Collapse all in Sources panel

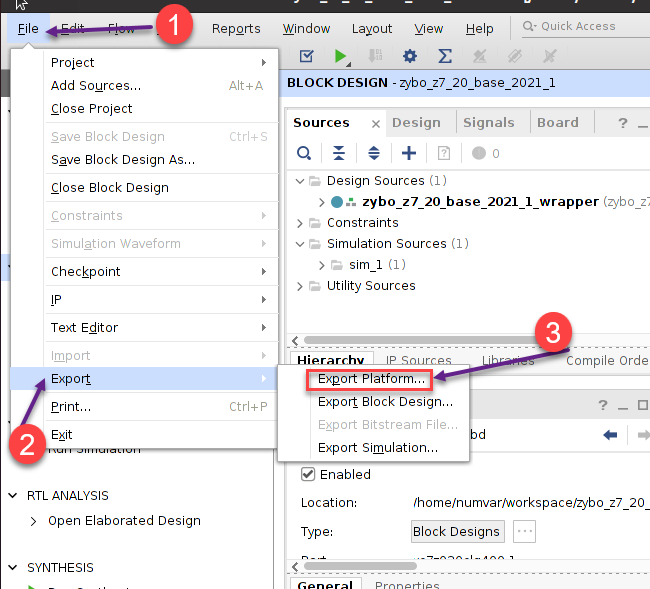(339, 153)
